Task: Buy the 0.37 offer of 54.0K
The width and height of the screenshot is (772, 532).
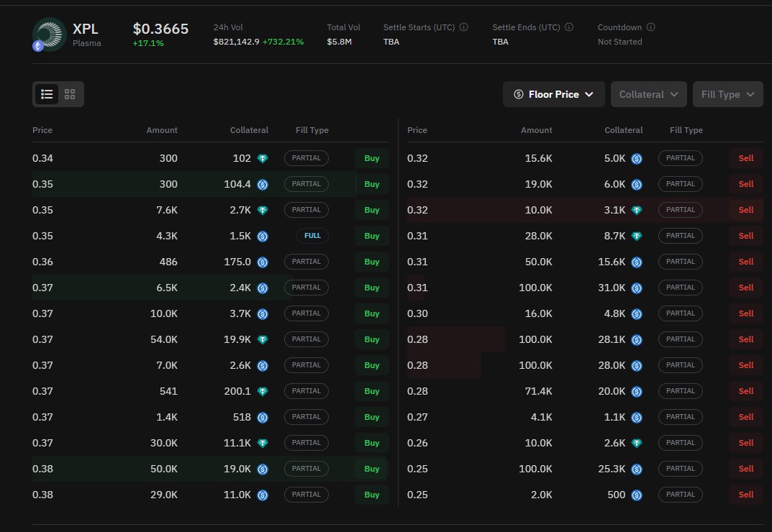Action: [x=372, y=339]
